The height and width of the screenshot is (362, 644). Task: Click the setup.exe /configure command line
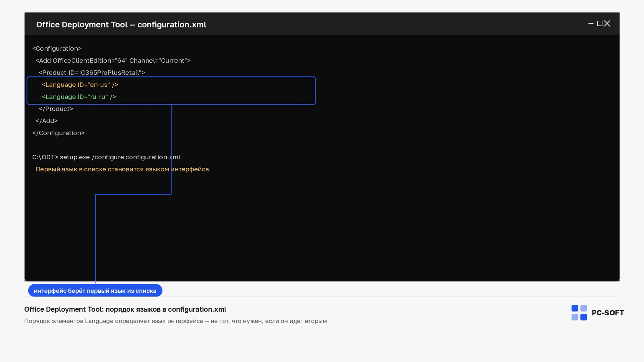click(106, 157)
